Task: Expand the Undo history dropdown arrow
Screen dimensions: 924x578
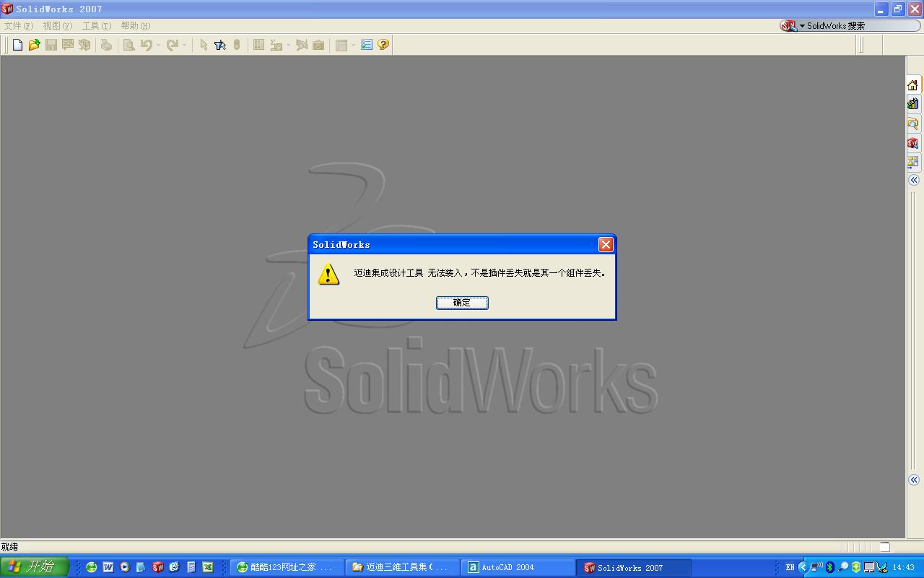Action: (157, 44)
